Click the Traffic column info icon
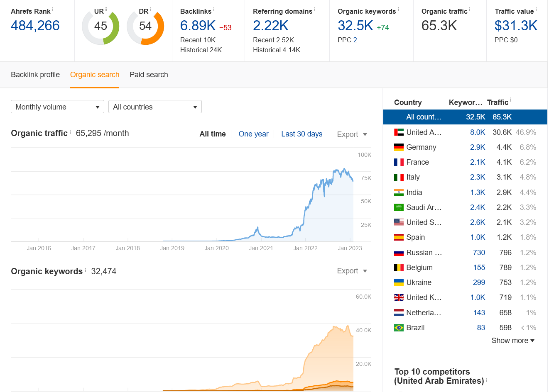 coord(511,100)
